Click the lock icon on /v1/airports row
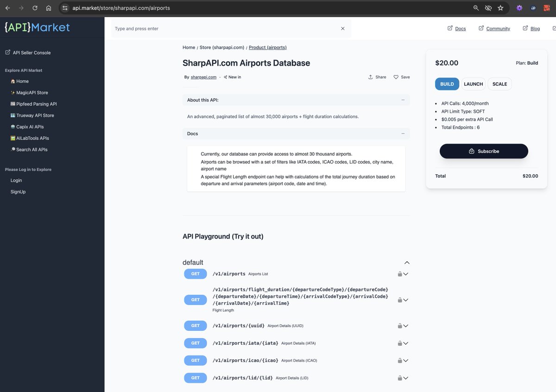The width and height of the screenshot is (556, 392). point(400,274)
